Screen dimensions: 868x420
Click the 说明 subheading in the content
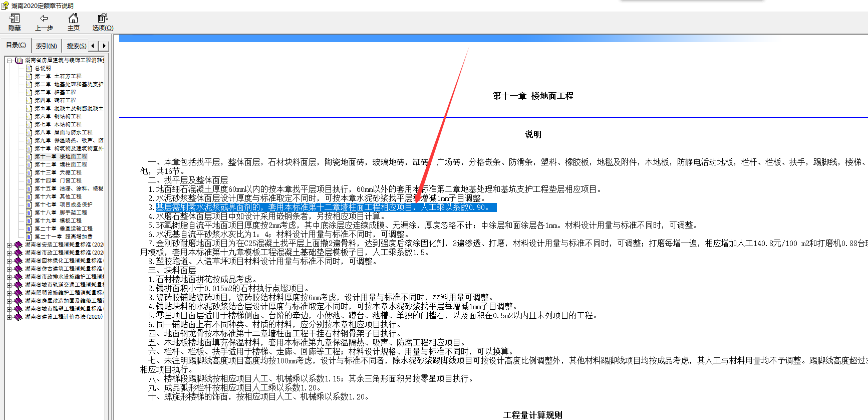coord(533,134)
